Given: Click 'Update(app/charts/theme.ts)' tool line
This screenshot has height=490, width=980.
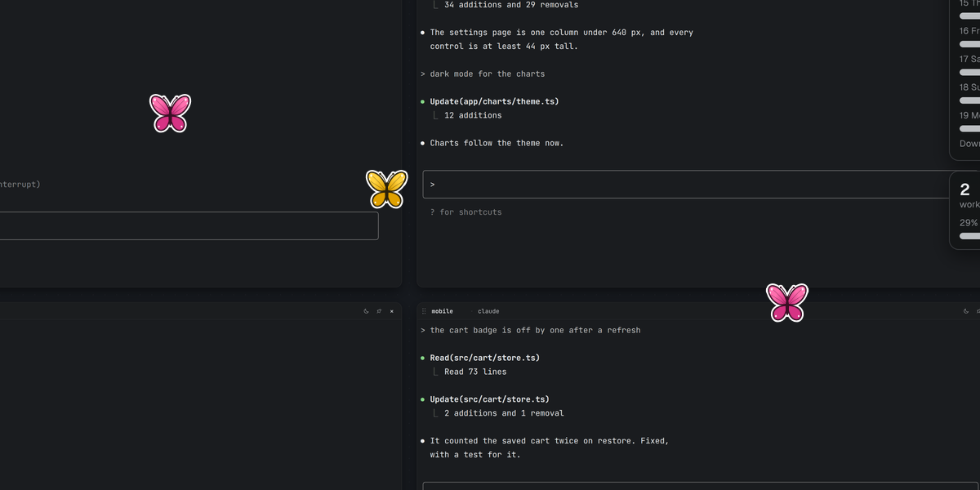Looking at the screenshot, I should (495, 101).
